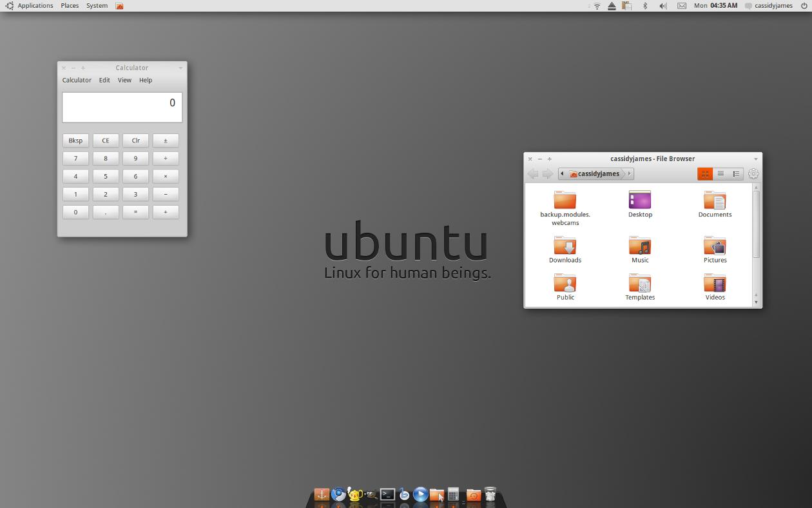Viewport: 812px width, 508px height.
Task: Open the clipboard manager tray icon
Action: coord(626,6)
